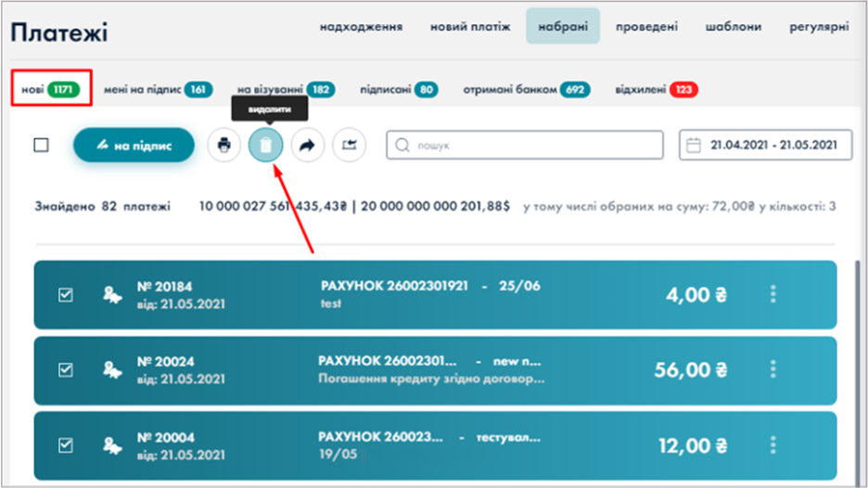868x488 pixels.
Task: Click signature icon on payment № 20004
Action: pyautogui.click(x=112, y=446)
